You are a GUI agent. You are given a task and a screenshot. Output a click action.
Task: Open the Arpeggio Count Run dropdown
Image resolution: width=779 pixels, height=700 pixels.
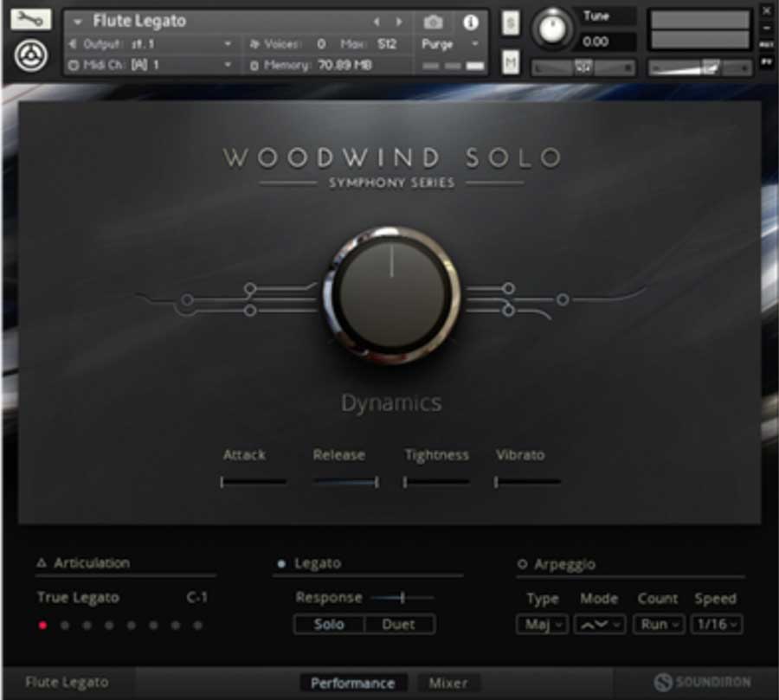point(659,625)
